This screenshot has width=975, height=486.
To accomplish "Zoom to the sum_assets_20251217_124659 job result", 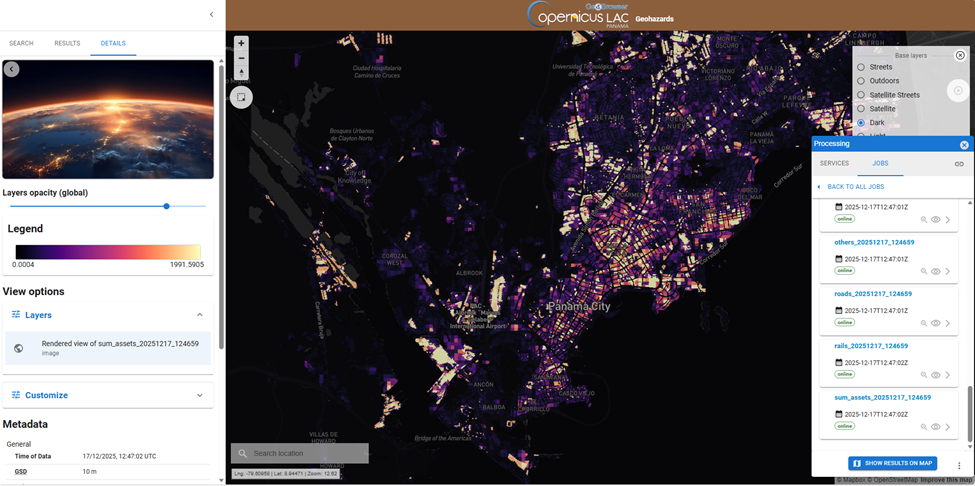I will tap(922, 426).
